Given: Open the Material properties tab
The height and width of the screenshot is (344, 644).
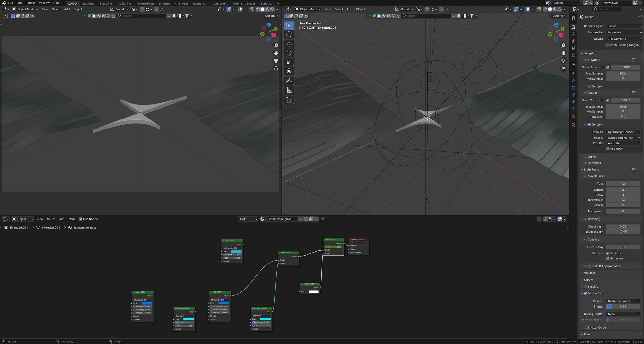Looking at the screenshot, I should (573, 116).
